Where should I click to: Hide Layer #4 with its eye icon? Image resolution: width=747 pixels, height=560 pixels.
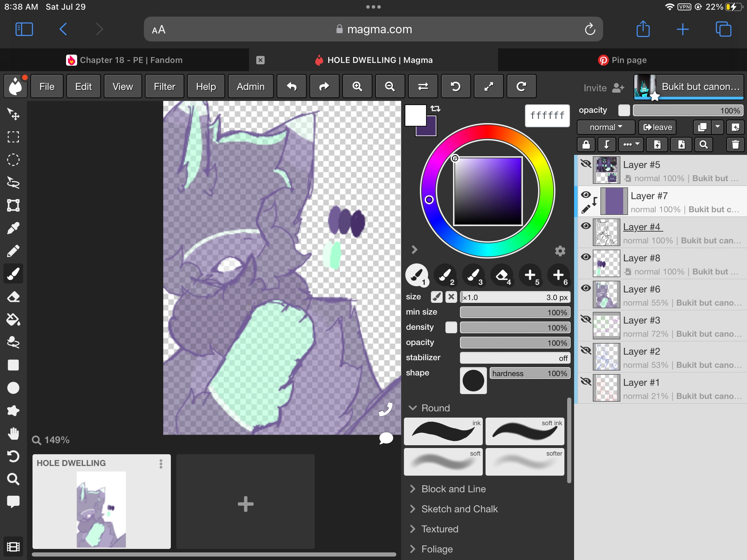click(x=585, y=226)
